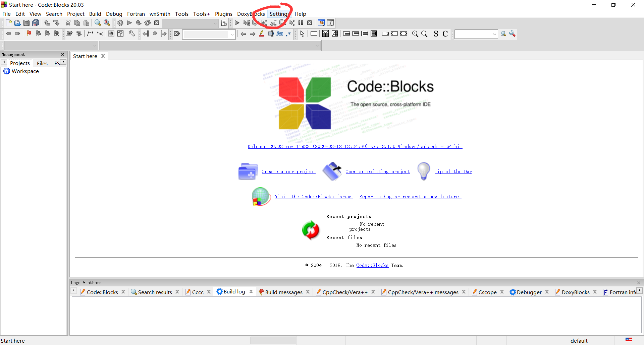Open Find with magnifier icon
Image resolution: width=644 pixels, height=345 pixels.
click(x=98, y=23)
